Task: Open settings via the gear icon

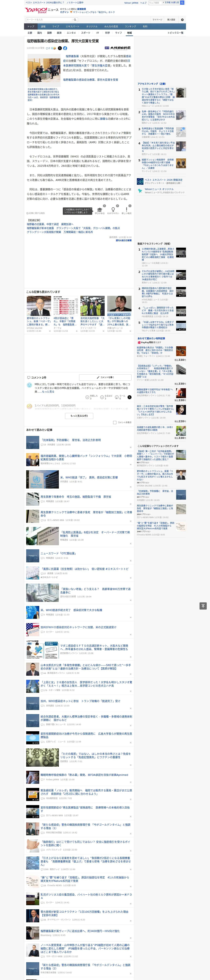Action: (182, 19)
